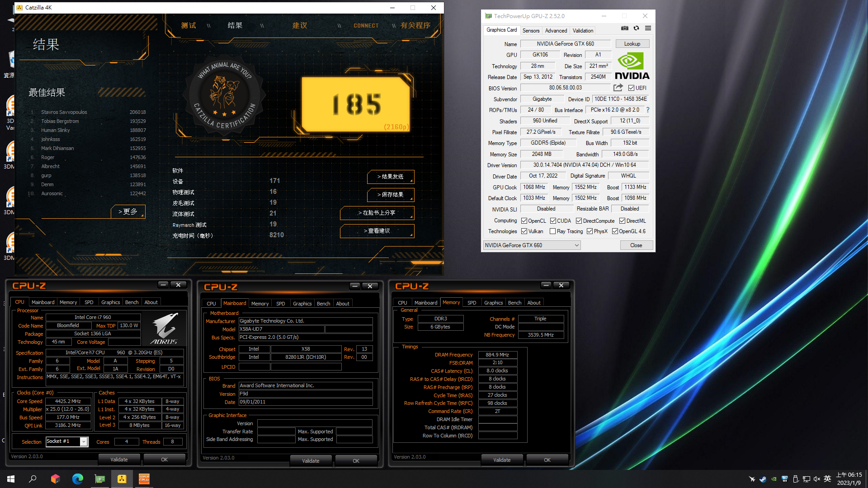Click GPU-Z refresh icon
Viewport: 868px width, 488px height.
tap(636, 28)
